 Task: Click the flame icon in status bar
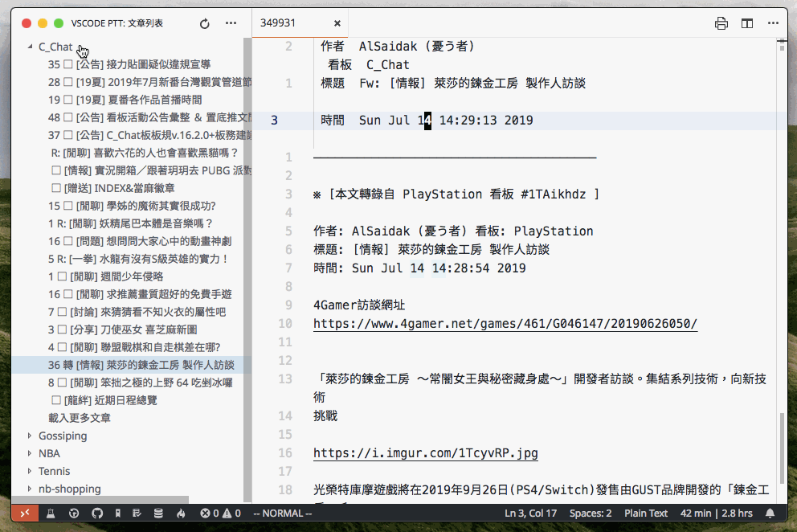[181, 514]
